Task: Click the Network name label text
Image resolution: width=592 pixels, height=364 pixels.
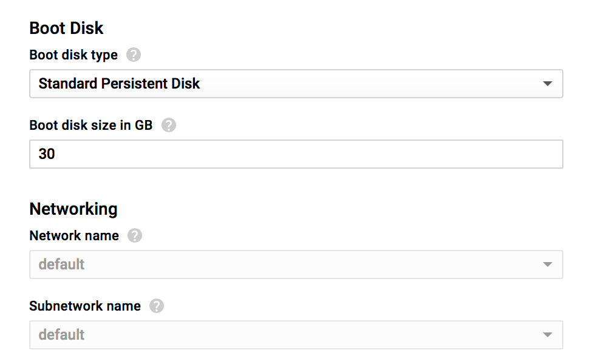Action: coord(74,235)
